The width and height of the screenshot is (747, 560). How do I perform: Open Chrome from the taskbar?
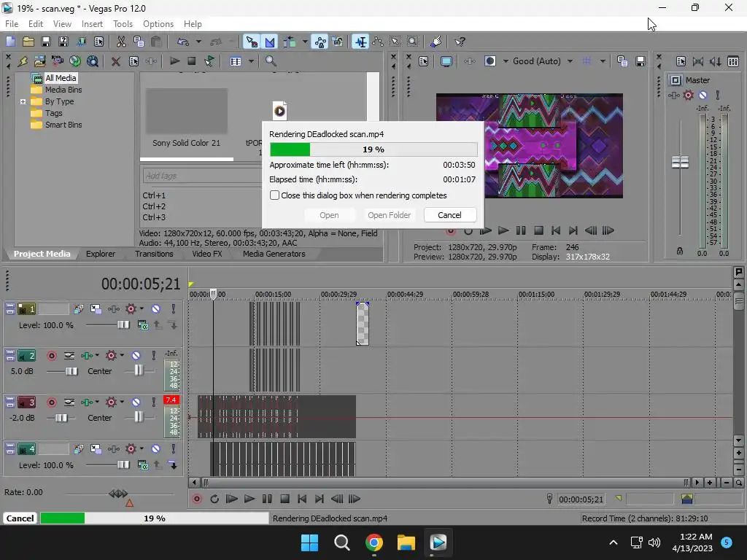click(374, 542)
